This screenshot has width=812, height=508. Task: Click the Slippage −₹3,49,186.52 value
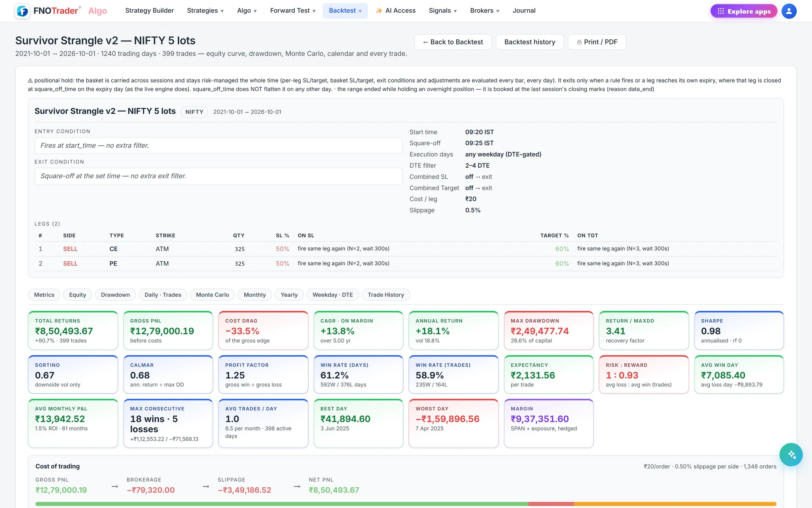244,490
